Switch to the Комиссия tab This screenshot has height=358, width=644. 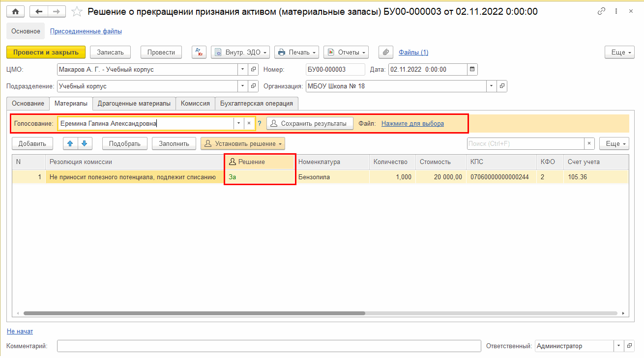[195, 104]
